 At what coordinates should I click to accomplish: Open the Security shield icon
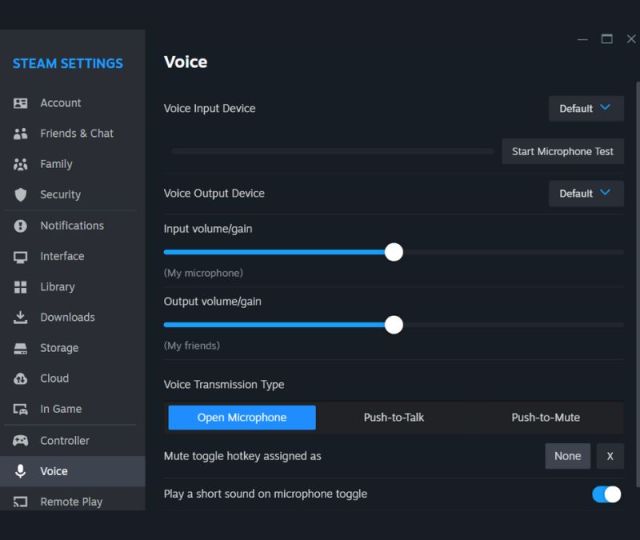20,195
